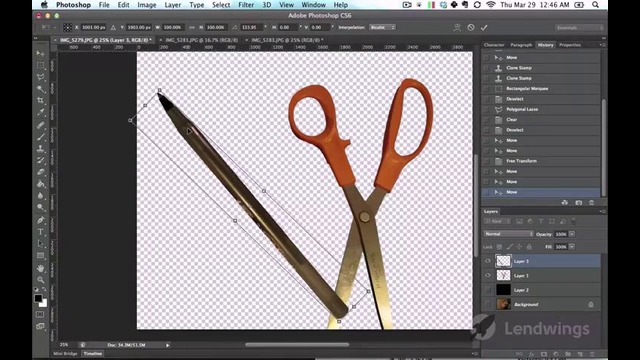The image size is (640, 360).
Task: Select the Pen tool
Action: [x=40, y=220]
